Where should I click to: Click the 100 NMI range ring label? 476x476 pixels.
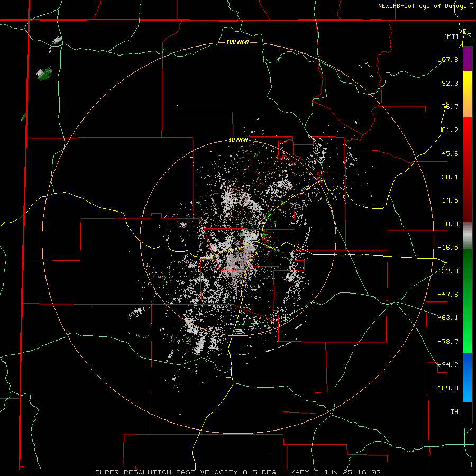point(237,42)
